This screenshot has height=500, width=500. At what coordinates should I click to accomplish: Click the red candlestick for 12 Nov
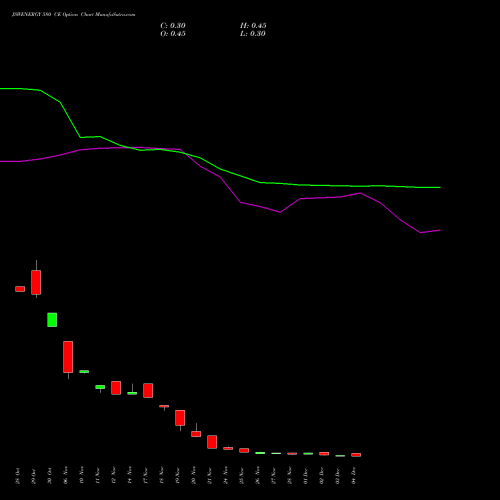[116, 388]
